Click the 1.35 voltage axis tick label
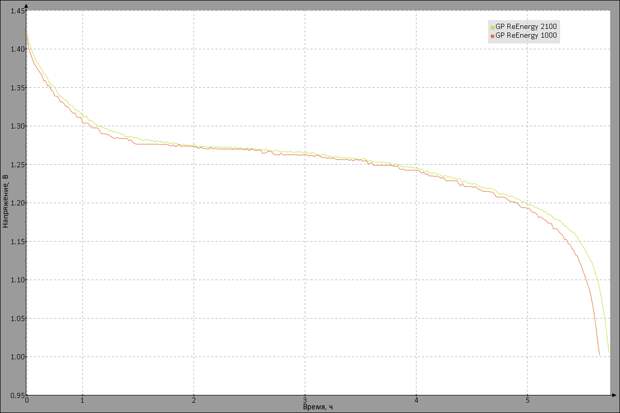Screen dimensions: 620x413 click(x=16, y=88)
